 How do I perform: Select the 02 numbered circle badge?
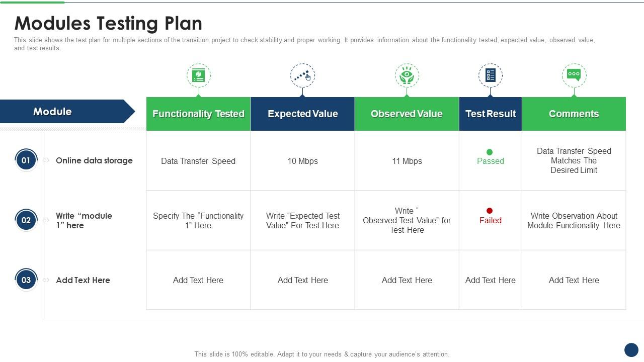tap(26, 220)
